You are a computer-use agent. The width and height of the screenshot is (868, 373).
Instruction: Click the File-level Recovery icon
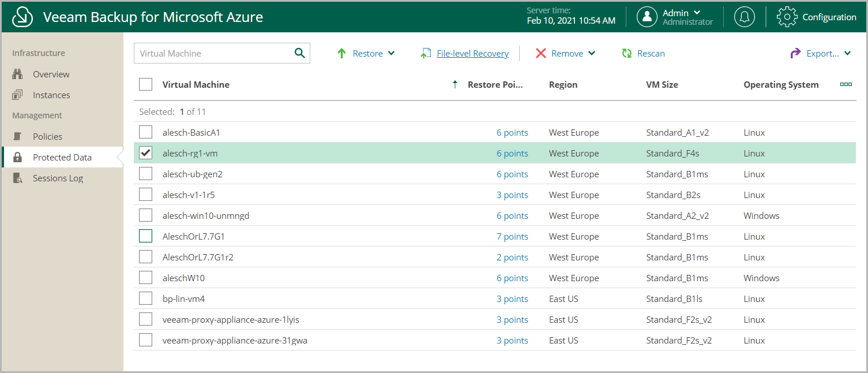pos(426,53)
